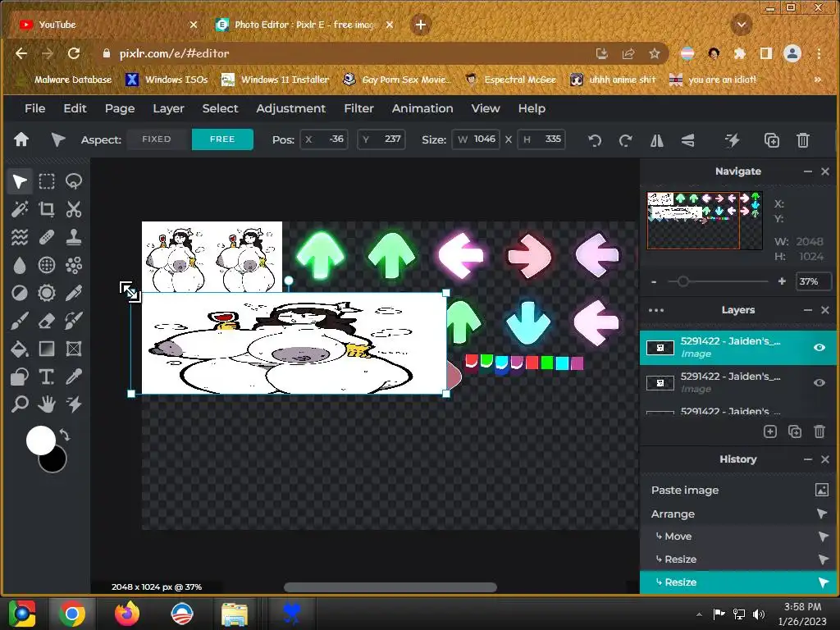
Task: Select the Text tool
Action: coord(47,377)
